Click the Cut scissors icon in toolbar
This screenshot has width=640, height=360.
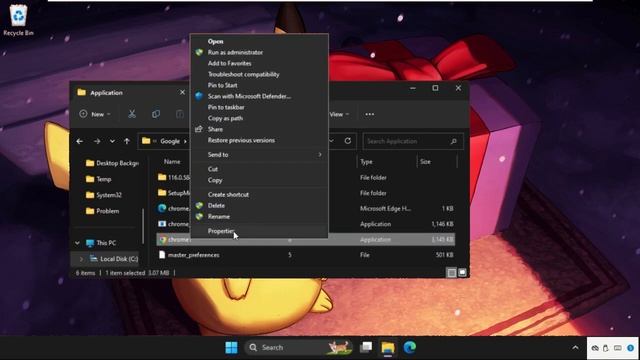[131, 114]
